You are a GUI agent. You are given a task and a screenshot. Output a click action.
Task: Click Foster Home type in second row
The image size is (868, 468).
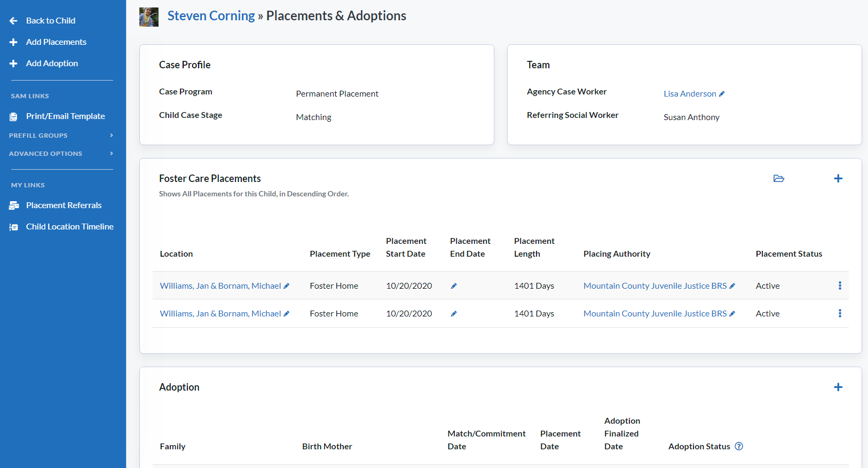click(x=334, y=314)
